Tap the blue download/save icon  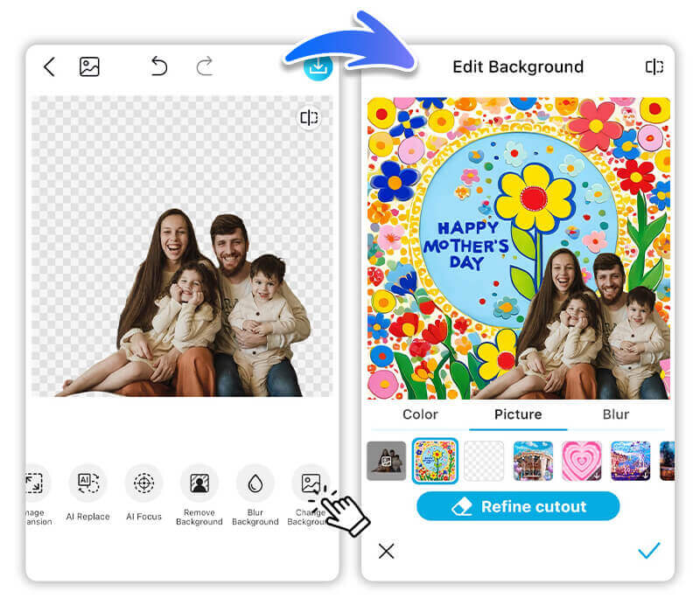[318, 68]
